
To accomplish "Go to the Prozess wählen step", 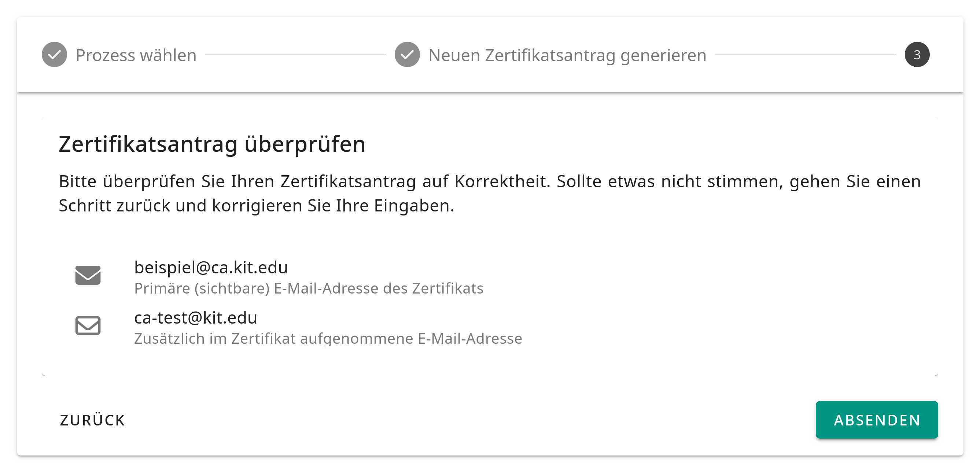I will coord(136,56).
